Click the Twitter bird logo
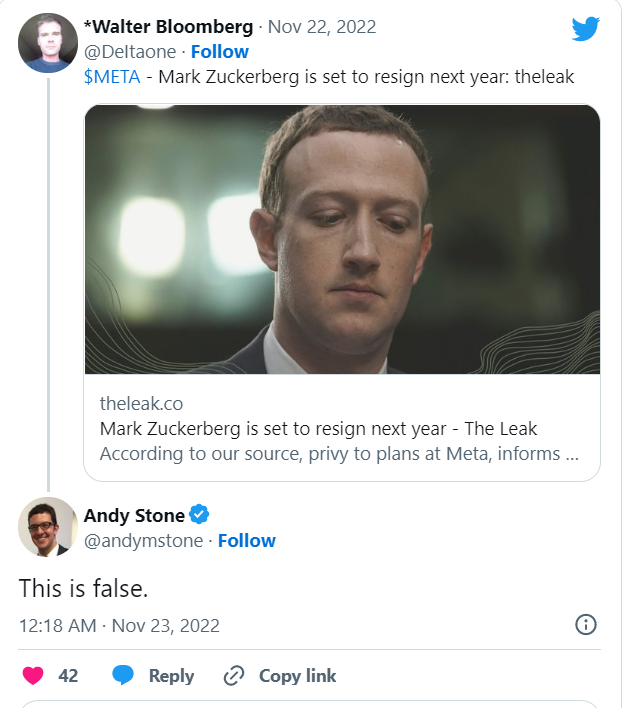The width and height of the screenshot is (622, 708). (x=585, y=29)
